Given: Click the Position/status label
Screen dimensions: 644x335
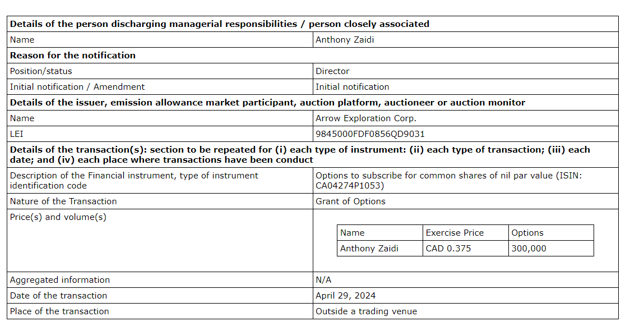Looking at the screenshot, I should pyautogui.click(x=41, y=71).
